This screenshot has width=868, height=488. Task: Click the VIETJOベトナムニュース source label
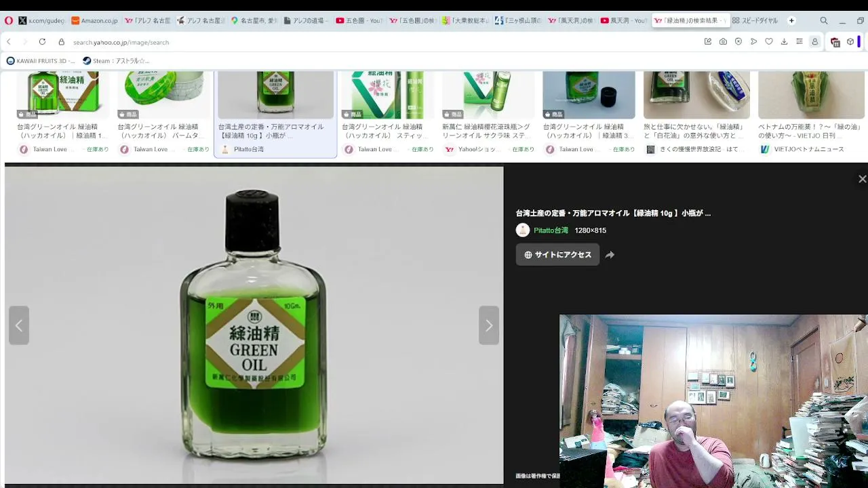(x=809, y=149)
